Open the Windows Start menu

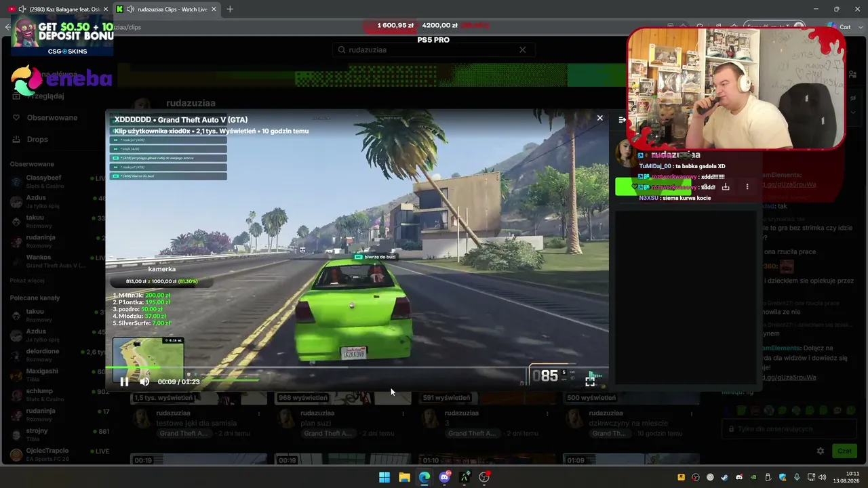click(384, 477)
